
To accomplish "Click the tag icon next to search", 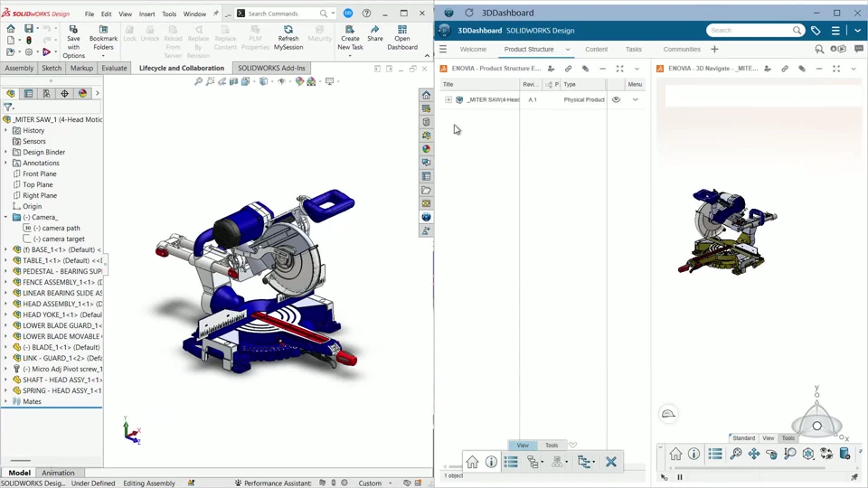I will click(816, 31).
